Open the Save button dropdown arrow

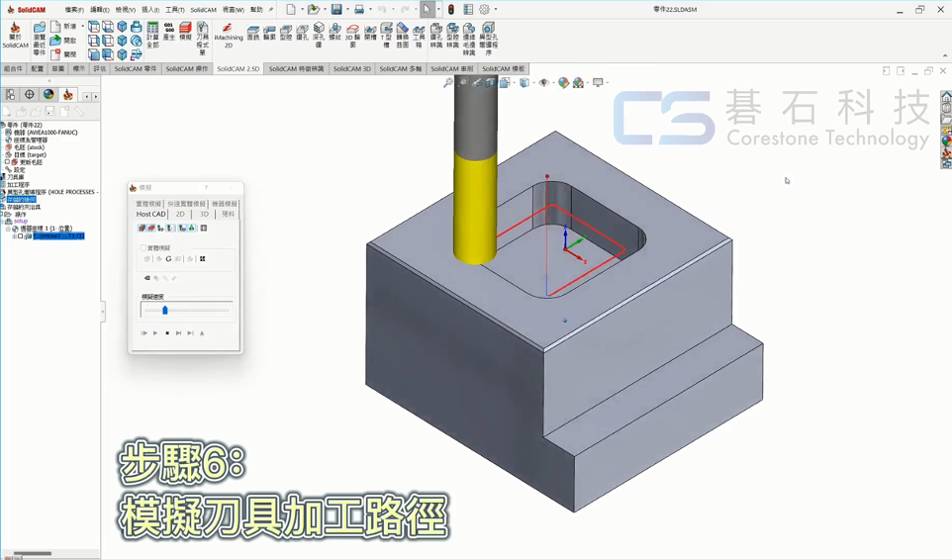point(347,10)
